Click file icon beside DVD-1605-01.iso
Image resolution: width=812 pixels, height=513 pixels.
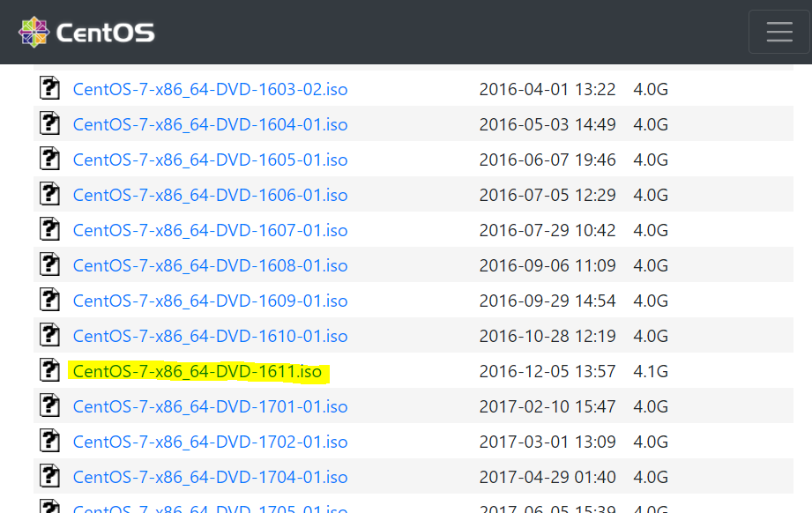(49, 159)
